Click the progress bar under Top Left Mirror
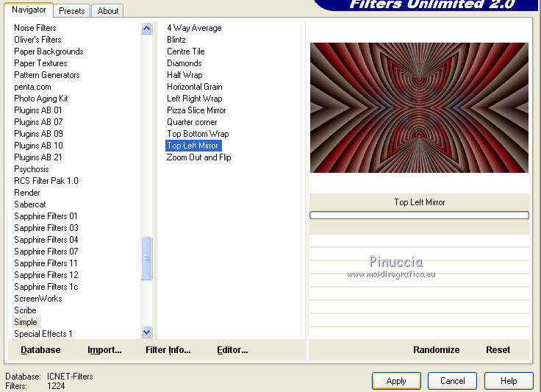This screenshot has width=541, height=392. click(x=419, y=215)
